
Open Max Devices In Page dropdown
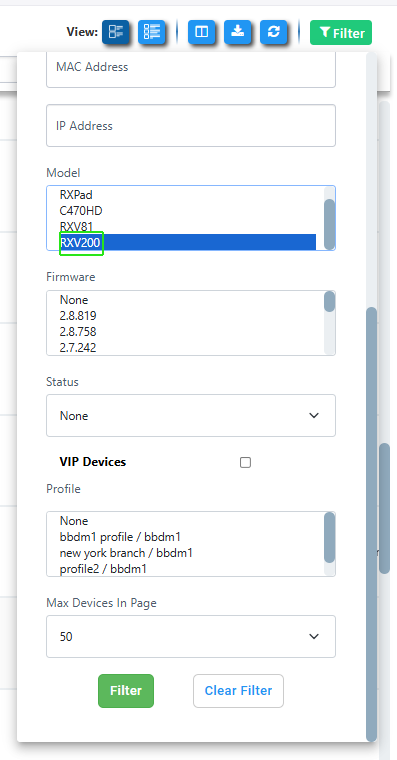tap(191, 636)
